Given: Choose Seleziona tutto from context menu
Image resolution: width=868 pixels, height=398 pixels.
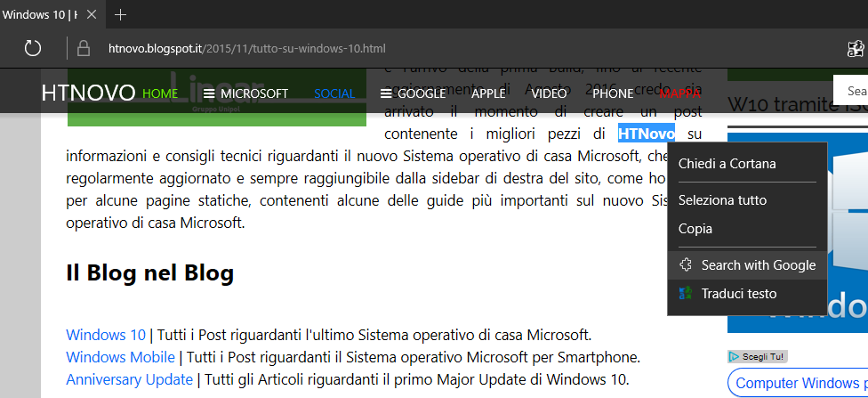Looking at the screenshot, I should [747, 200].
